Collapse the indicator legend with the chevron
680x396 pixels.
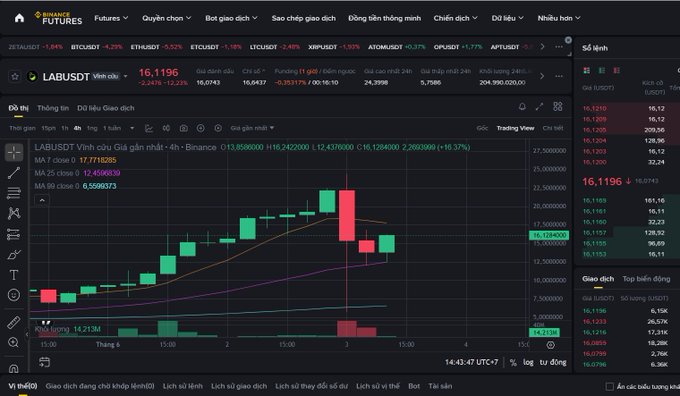42,200
